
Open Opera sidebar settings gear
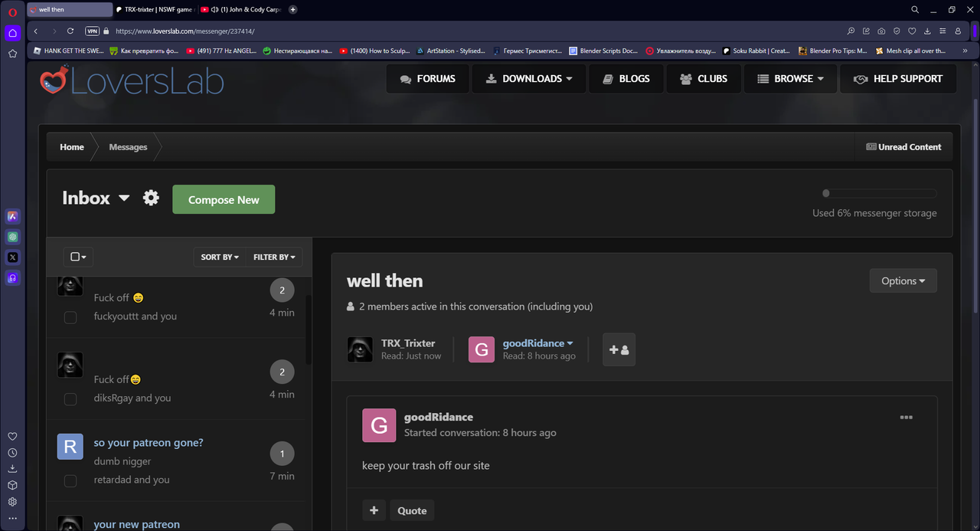coord(12,502)
